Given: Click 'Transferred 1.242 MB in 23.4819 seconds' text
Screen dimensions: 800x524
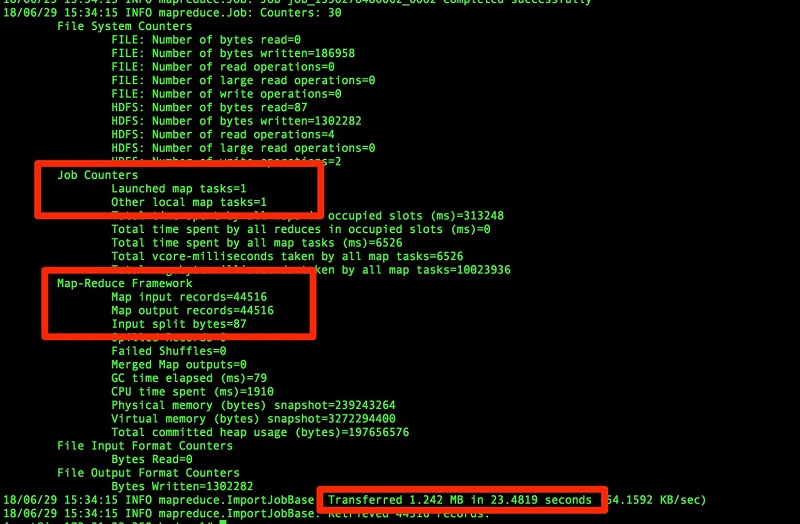Looking at the screenshot, I should click(459, 500).
